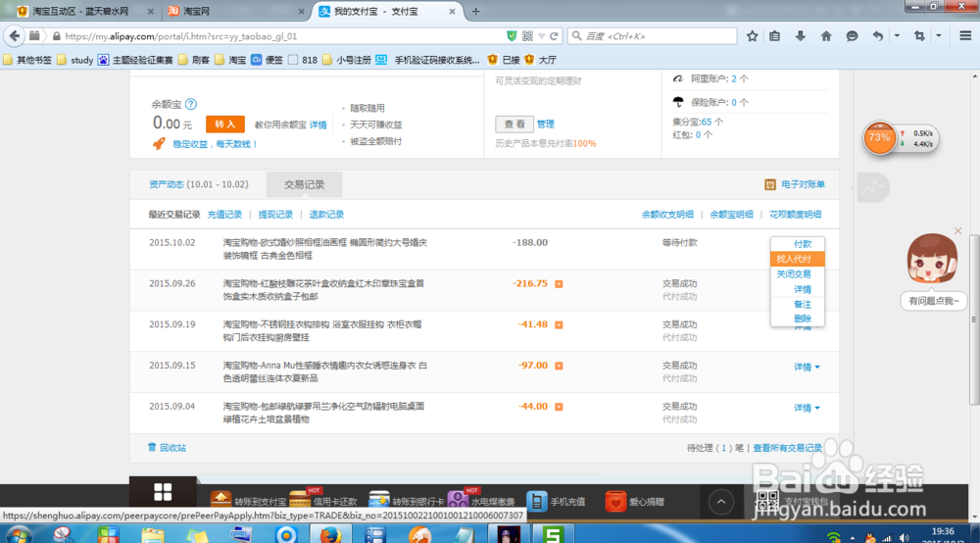
Task: Open the 余额收支明细 link
Action: click(667, 215)
